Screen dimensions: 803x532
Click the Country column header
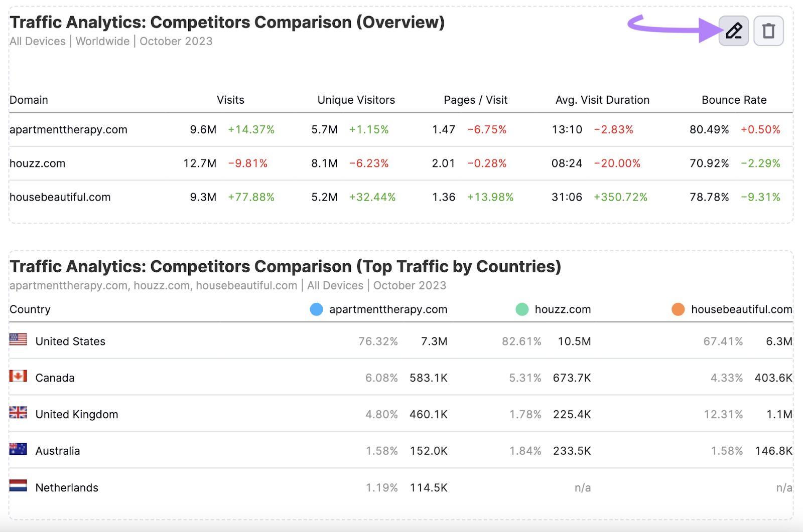pos(29,309)
